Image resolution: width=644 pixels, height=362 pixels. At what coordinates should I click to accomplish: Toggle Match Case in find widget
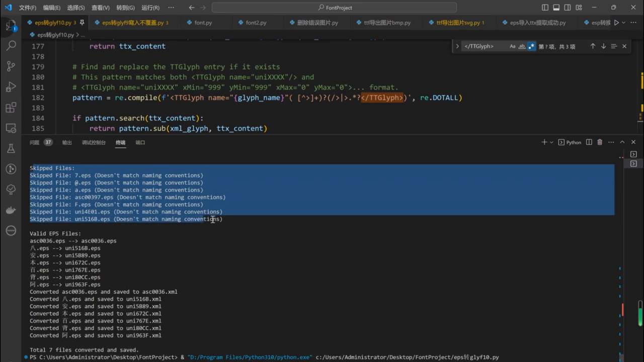pos(513,46)
